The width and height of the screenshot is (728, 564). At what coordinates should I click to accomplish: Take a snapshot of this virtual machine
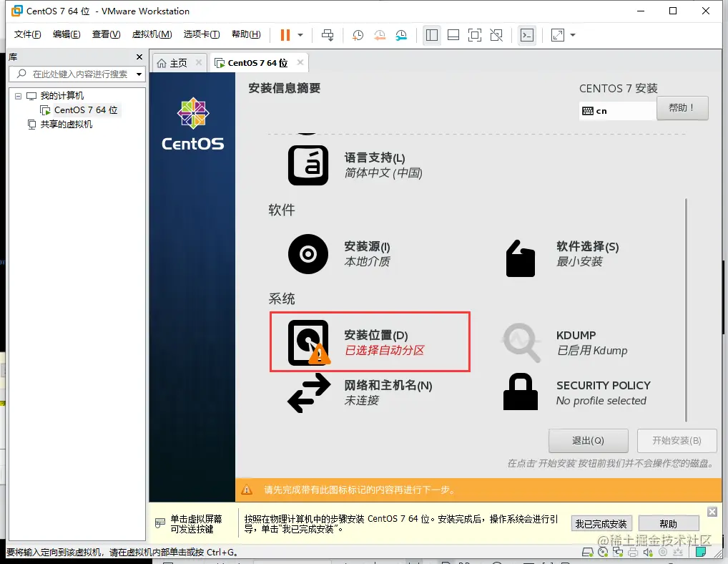(358, 35)
